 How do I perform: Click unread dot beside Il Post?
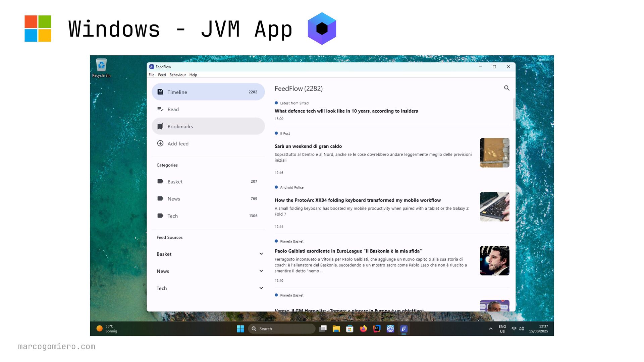tap(276, 133)
